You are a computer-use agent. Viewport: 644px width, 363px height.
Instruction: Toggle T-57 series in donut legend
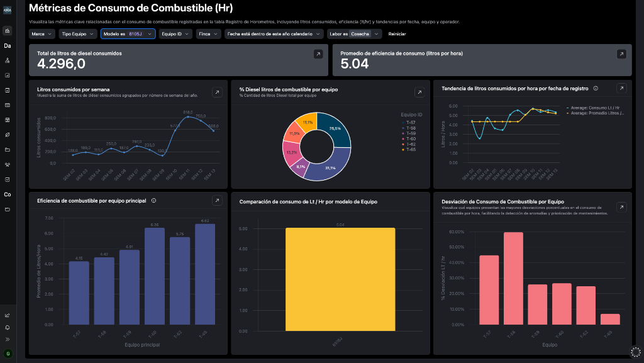coord(409,123)
